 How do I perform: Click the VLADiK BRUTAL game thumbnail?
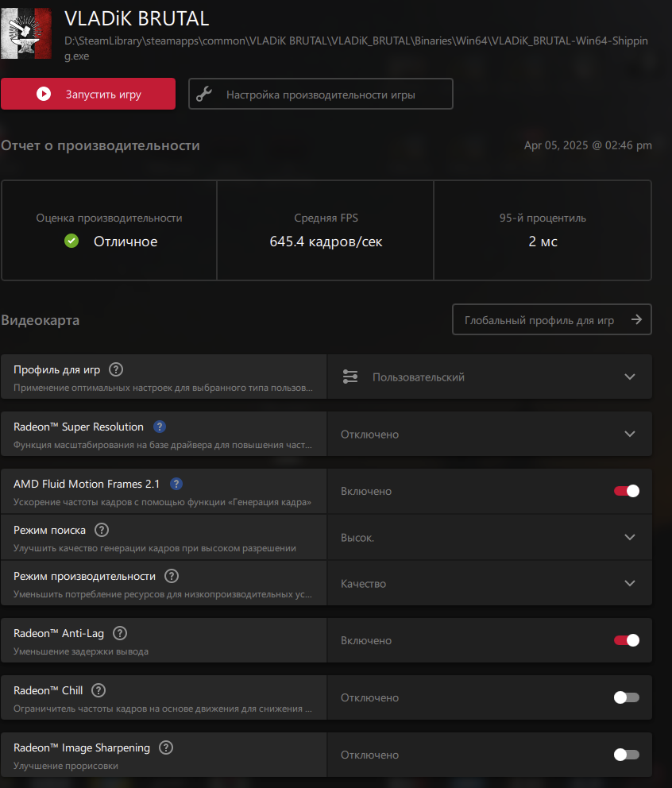26,33
